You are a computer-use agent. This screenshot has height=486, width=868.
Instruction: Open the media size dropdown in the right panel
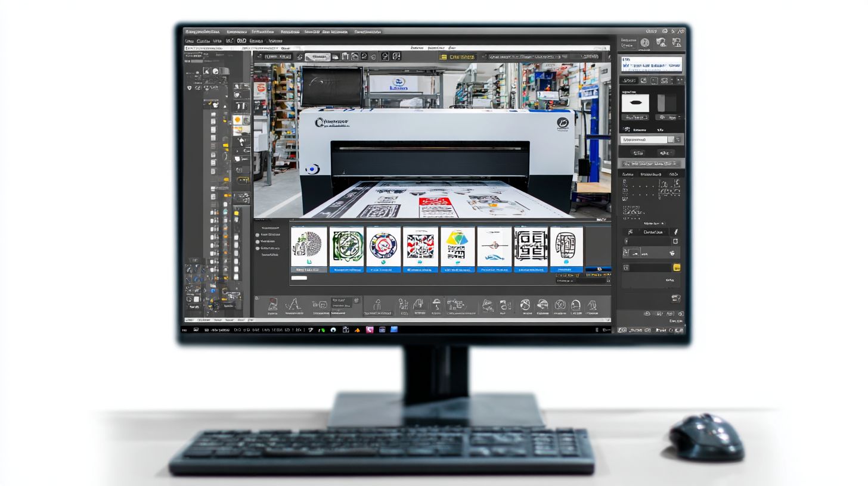[650, 139]
